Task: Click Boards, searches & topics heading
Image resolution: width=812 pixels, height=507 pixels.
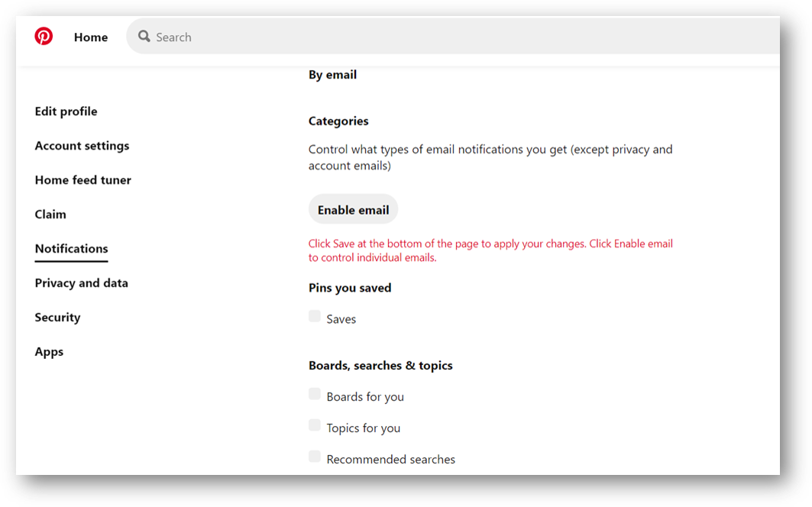Action: point(380,366)
